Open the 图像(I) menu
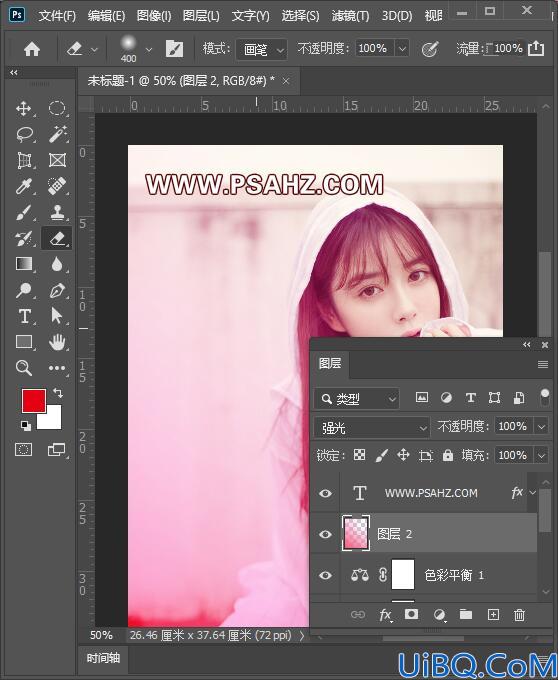 point(154,16)
